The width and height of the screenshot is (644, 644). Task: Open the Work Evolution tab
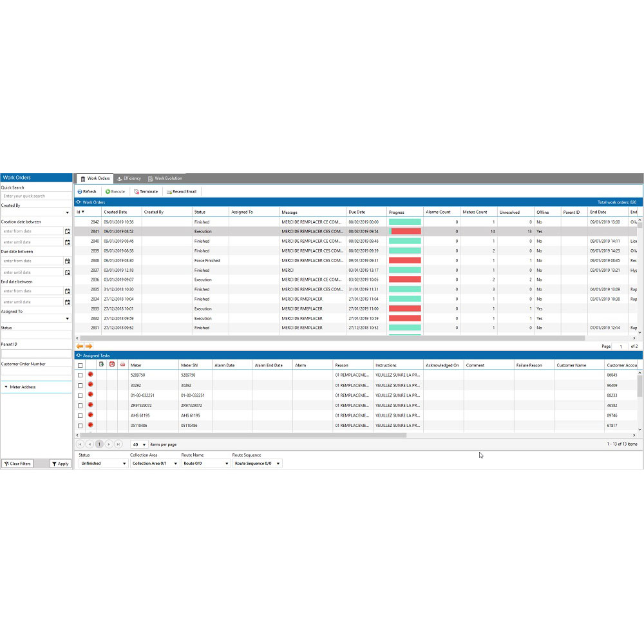pos(167,178)
